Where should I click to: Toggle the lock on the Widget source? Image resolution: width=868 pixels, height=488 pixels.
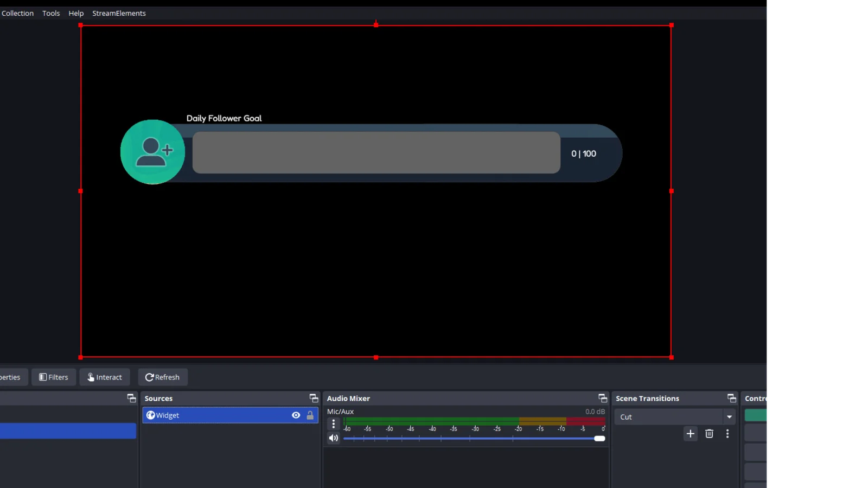[x=310, y=415]
